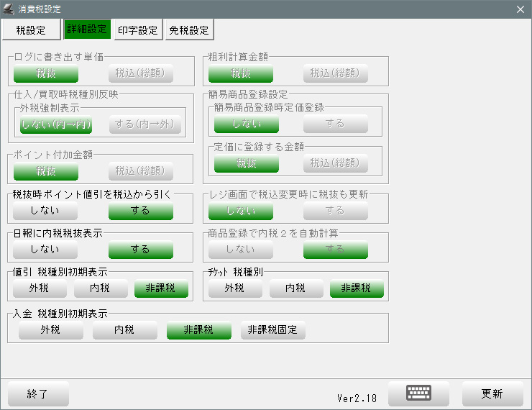Select 内税 for 値引 税種別初期表示
Viewport: 532px width, 410px height.
(100, 288)
